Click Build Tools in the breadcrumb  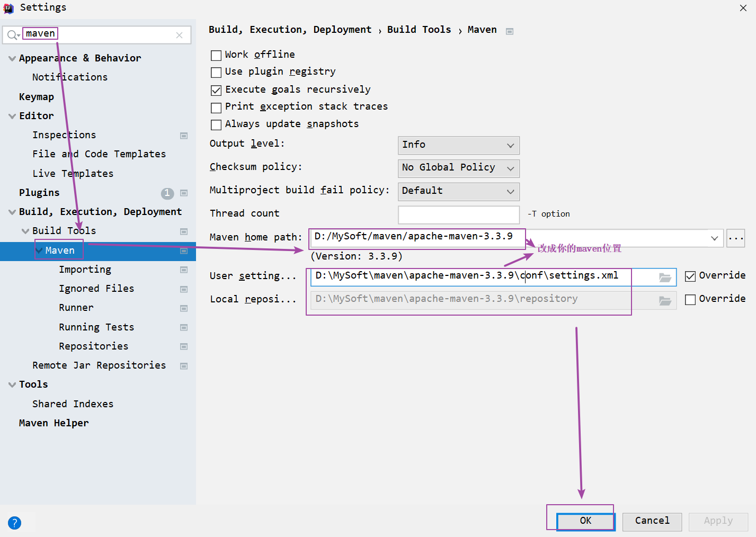(x=419, y=30)
